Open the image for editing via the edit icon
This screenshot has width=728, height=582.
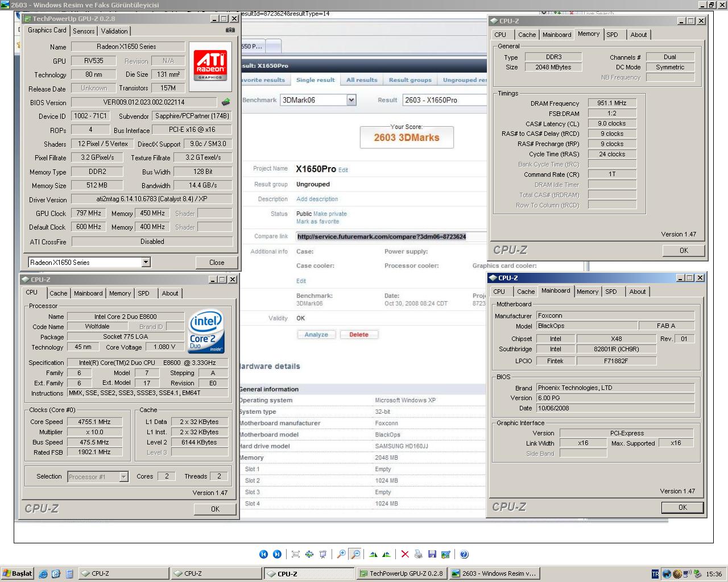(446, 554)
